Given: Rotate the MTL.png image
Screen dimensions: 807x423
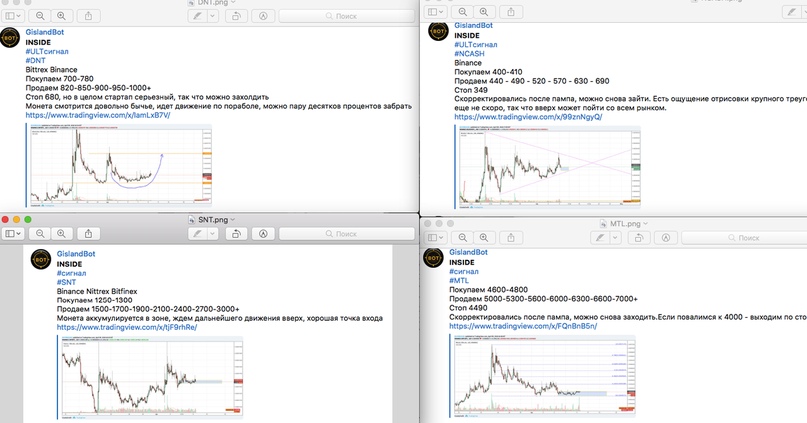Looking at the screenshot, I should click(x=639, y=238).
